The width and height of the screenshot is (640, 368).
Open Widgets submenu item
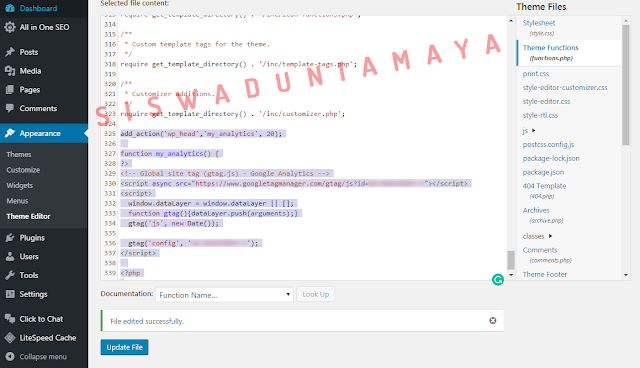click(20, 185)
